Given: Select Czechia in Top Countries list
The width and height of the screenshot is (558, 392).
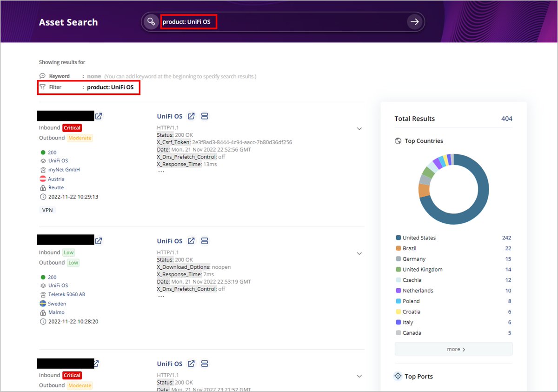Looking at the screenshot, I should (x=412, y=280).
